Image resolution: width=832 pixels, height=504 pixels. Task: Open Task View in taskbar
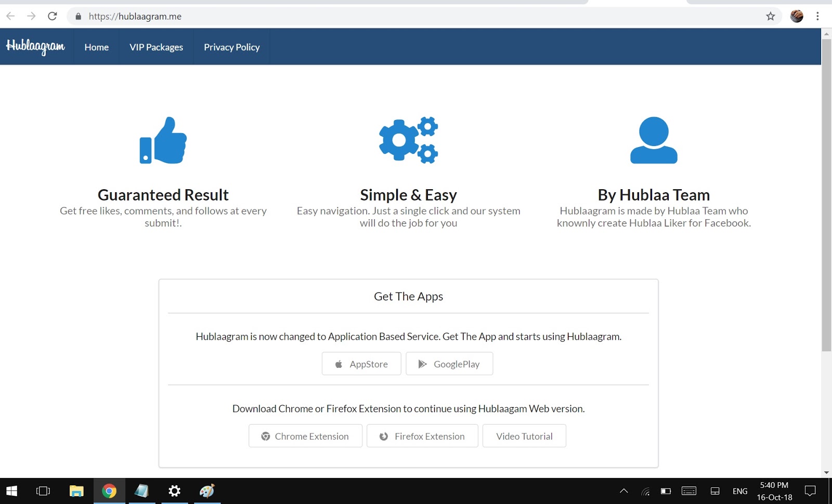click(43, 491)
